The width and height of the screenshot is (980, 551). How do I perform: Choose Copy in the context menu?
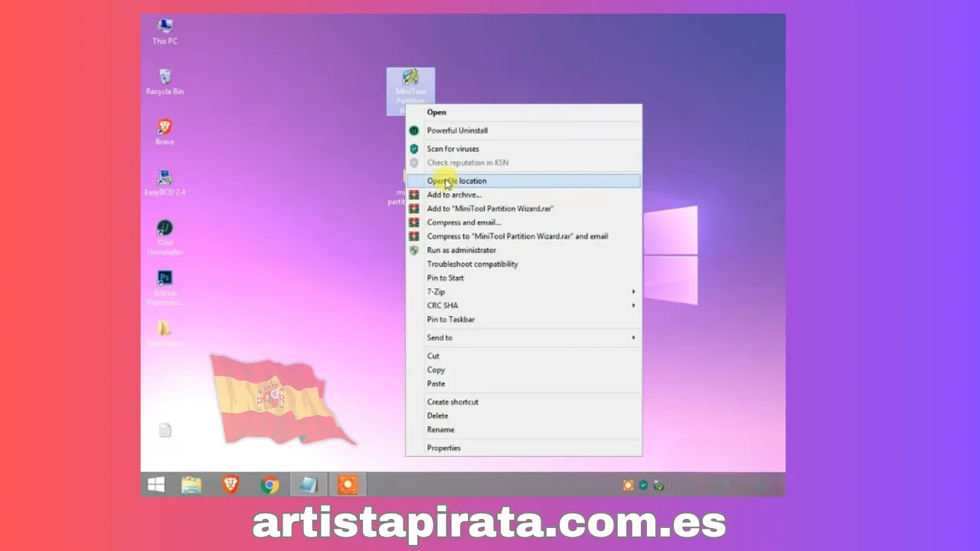tap(524, 370)
